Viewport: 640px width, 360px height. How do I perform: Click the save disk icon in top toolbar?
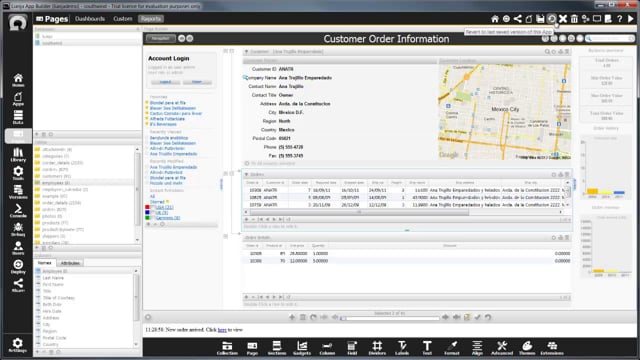click(540, 19)
